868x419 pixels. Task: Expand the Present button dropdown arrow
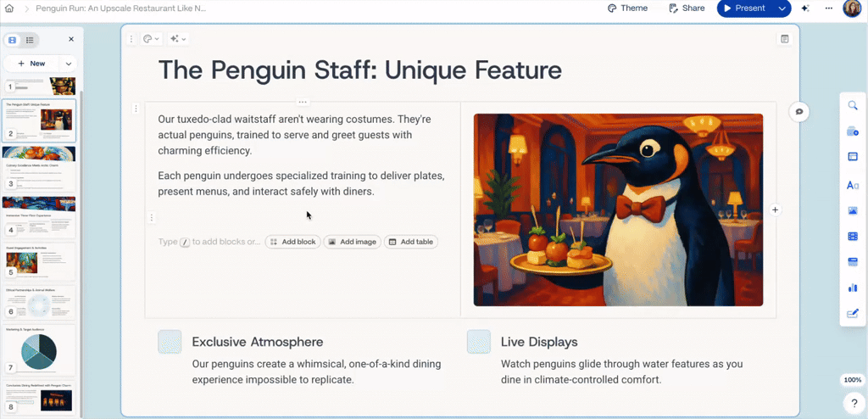(x=782, y=8)
